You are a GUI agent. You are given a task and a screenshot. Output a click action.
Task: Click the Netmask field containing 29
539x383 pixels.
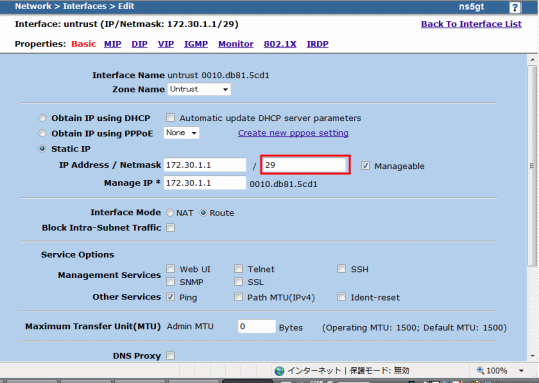(305, 165)
